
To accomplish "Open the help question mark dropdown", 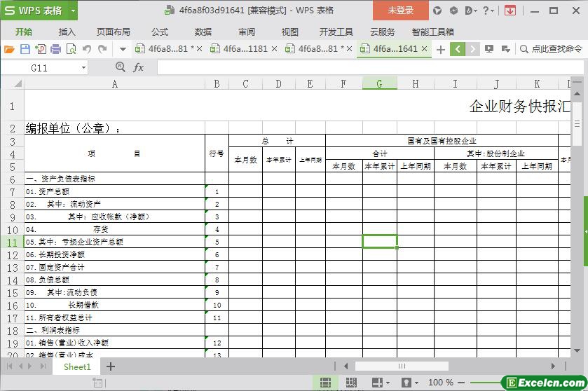I will pos(488,11).
